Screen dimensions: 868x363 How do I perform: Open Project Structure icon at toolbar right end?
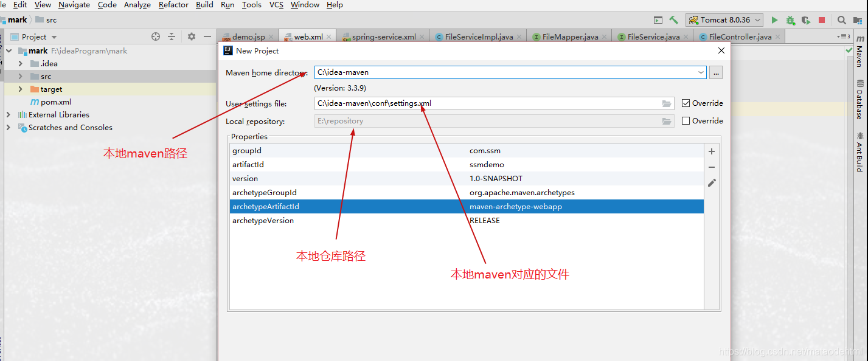pos(859,20)
